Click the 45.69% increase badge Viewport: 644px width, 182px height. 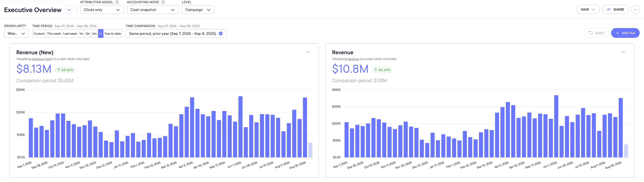pyautogui.click(x=382, y=70)
